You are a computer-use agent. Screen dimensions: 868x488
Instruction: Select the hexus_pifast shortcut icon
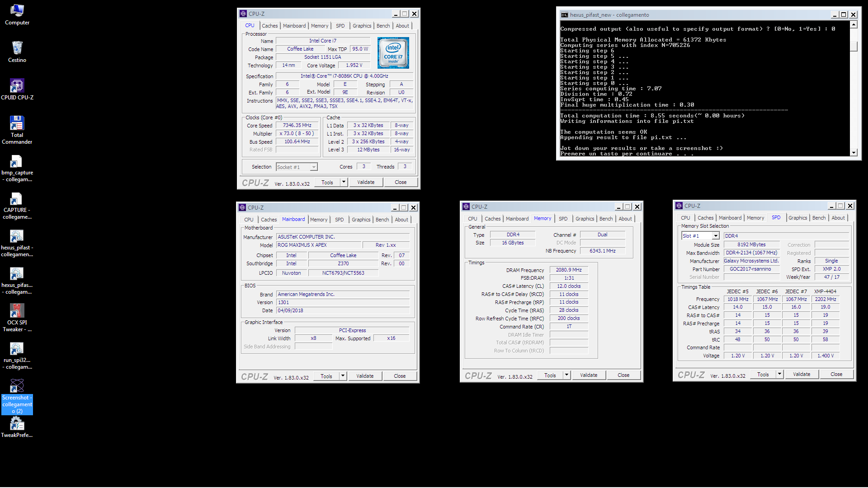pos(17,243)
